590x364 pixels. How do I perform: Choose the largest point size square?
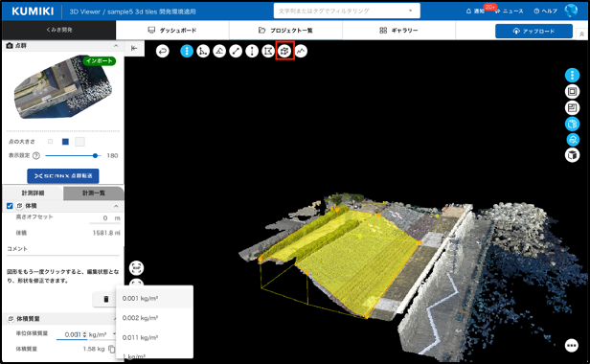click(79, 142)
